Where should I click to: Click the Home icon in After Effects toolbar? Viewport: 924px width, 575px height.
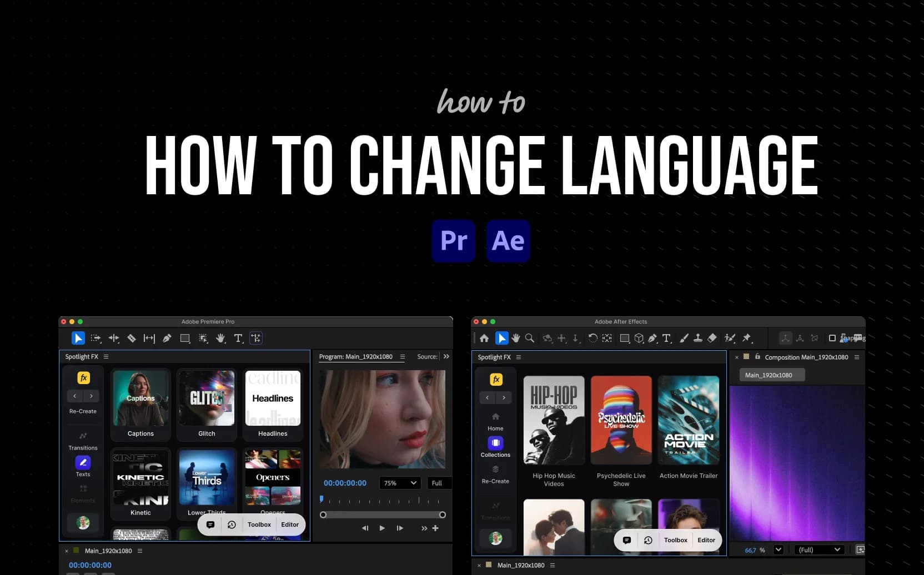(x=484, y=338)
